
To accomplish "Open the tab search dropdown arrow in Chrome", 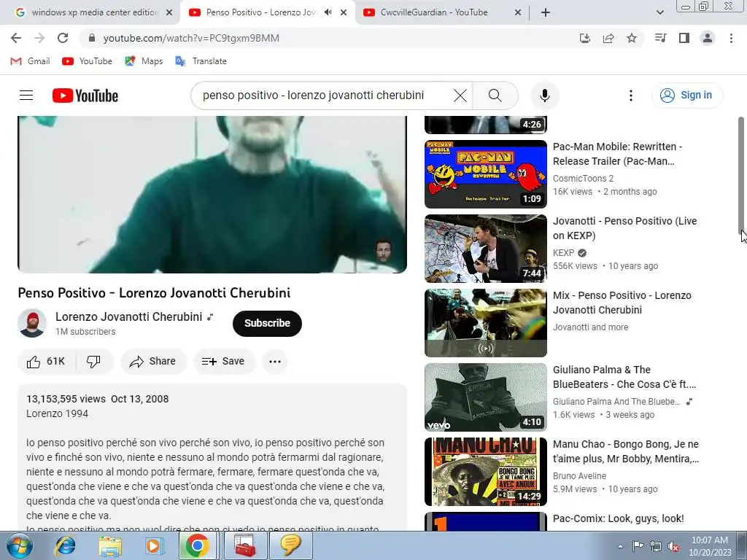I will tap(659, 12).
